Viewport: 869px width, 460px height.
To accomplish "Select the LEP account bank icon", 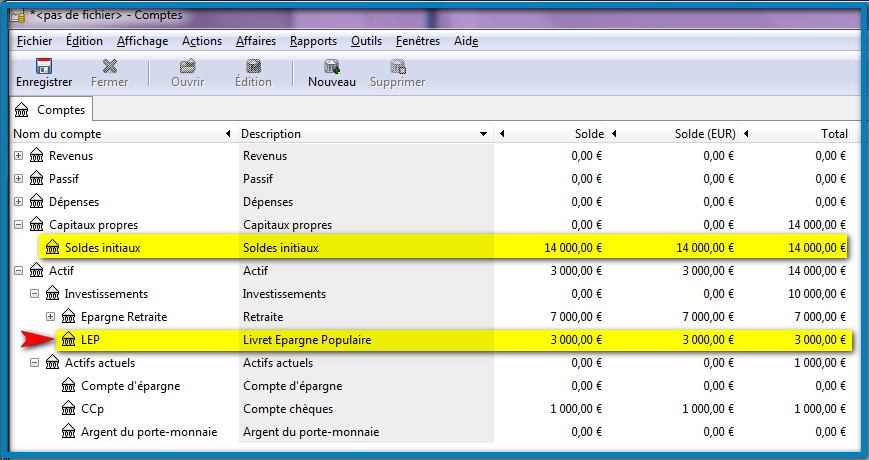I will [x=69, y=340].
